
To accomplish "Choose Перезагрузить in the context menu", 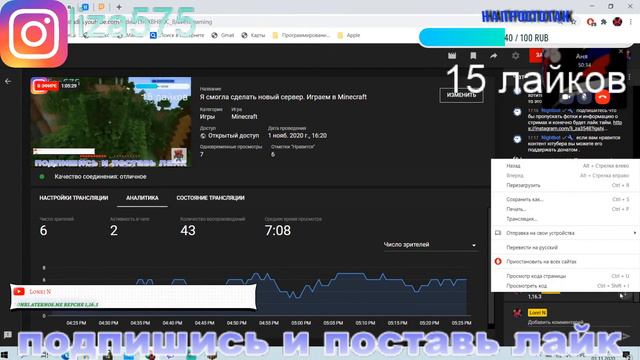I will 565,185.
